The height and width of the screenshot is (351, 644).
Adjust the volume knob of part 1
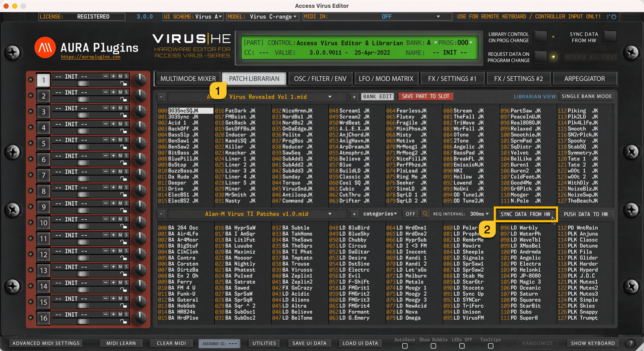click(x=140, y=80)
